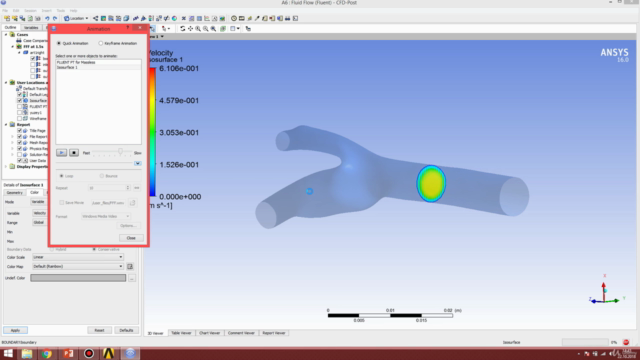The height and width of the screenshot is (360, 640).
Task: Enable the Save Movie checkbox
Action: tap(62, 203)
